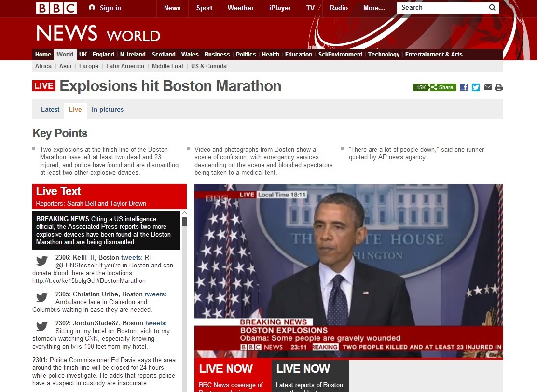Viewport: 537px width, 392px height.
Task: Click the Sign in user icon
Action: (x=92, y=8)
